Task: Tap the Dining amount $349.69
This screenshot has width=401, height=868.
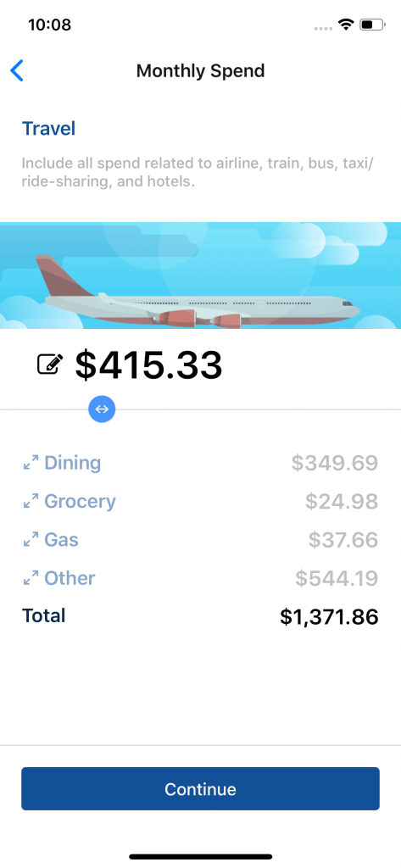Action: (335, 463)
